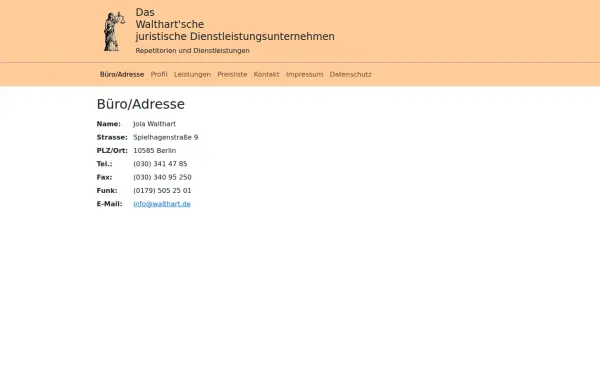The height and width of the screenshot is (375, 600).
Task: Click the Name: label
Action: click(x=109, y=124)
